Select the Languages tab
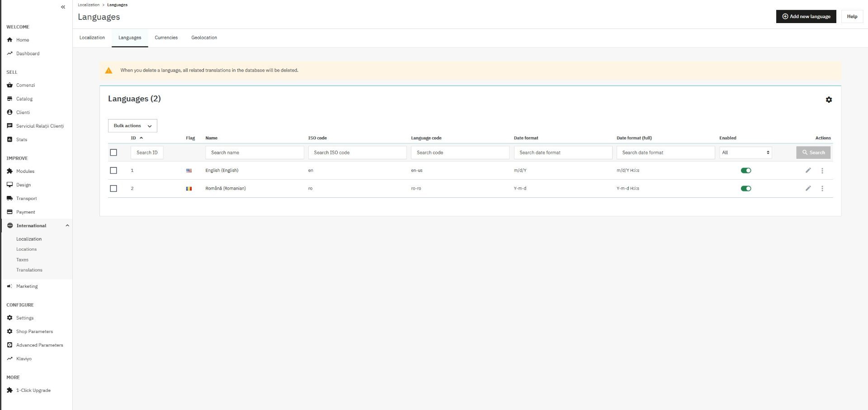Screen dimensions: 868x410 (130, 38)
